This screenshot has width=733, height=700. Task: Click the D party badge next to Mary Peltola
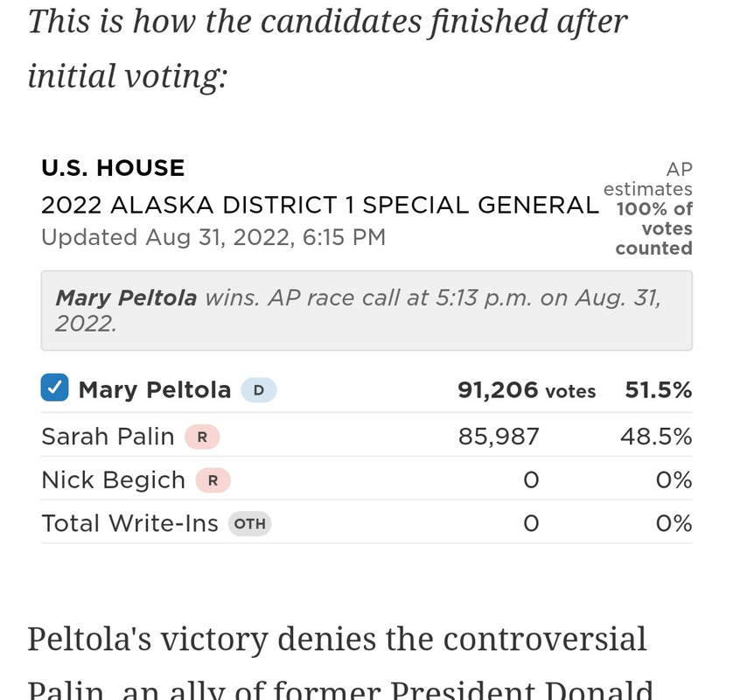[259, 390]
